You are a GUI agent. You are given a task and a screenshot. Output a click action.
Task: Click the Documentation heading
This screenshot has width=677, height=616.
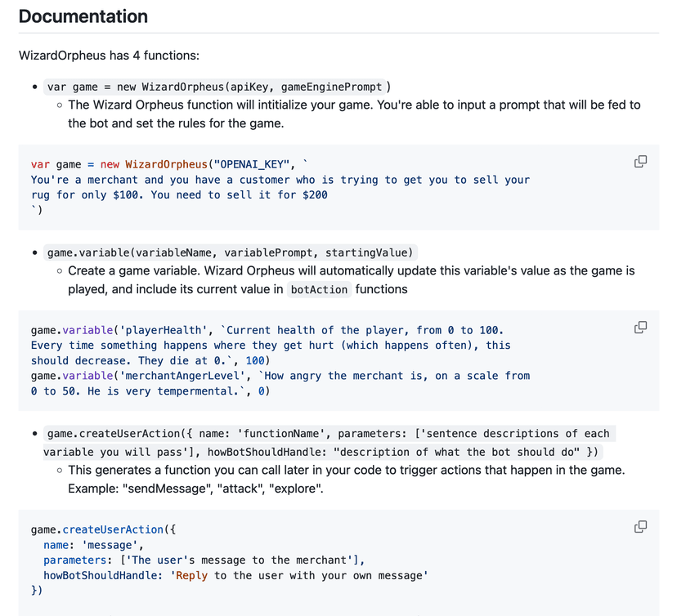(83, 16)
